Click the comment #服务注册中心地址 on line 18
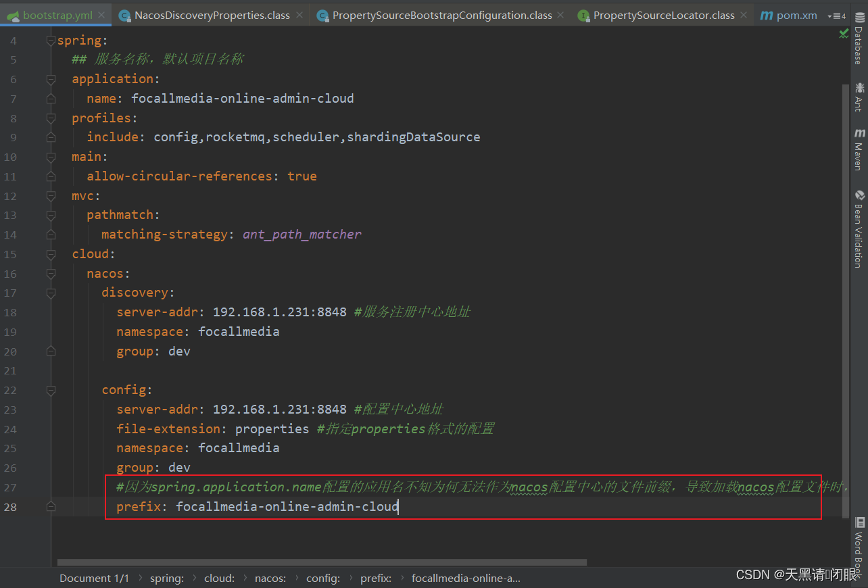This screenshot has height=588, width=868. (412, 312)
